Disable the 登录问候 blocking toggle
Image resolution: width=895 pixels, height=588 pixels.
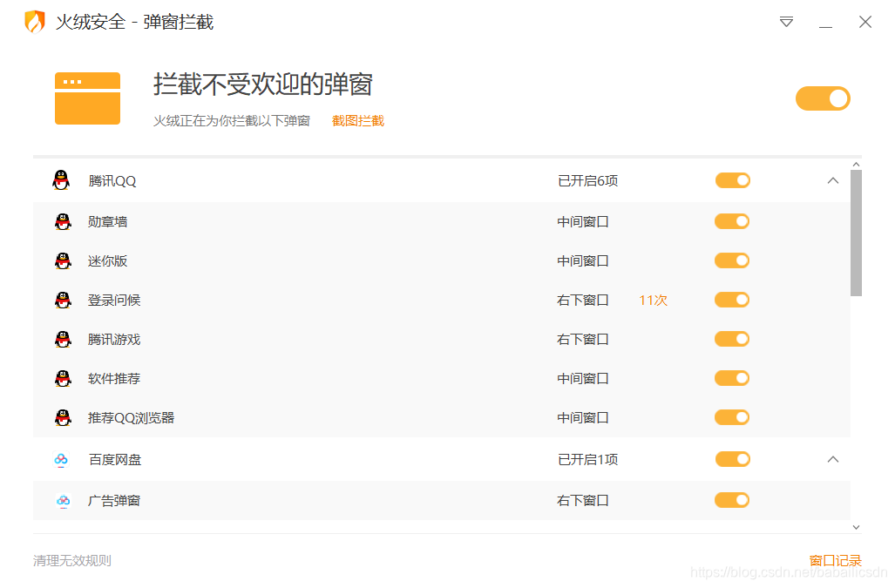[732, 300]
